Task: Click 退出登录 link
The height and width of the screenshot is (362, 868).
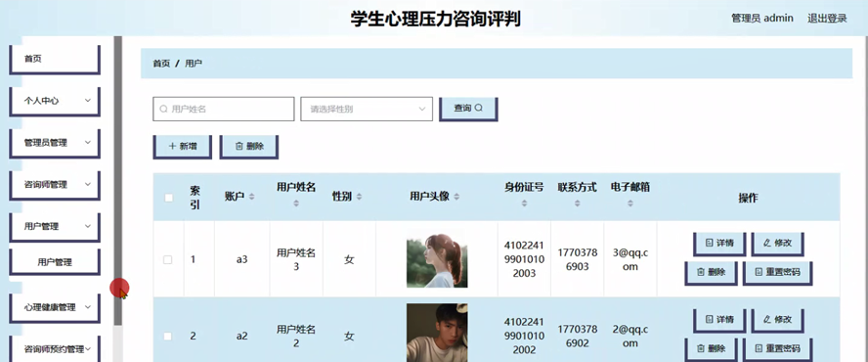Action: pyautogui.click(x=827, y=19)
